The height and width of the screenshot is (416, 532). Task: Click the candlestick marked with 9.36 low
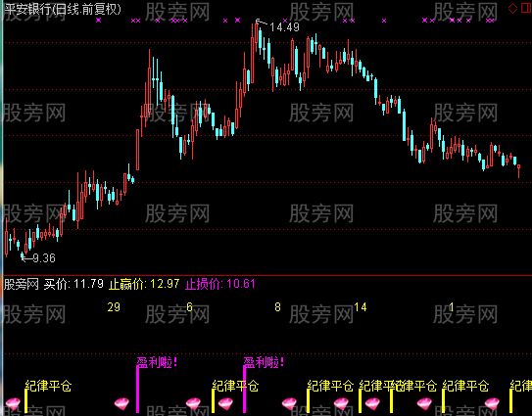click(x=23, y=255)
